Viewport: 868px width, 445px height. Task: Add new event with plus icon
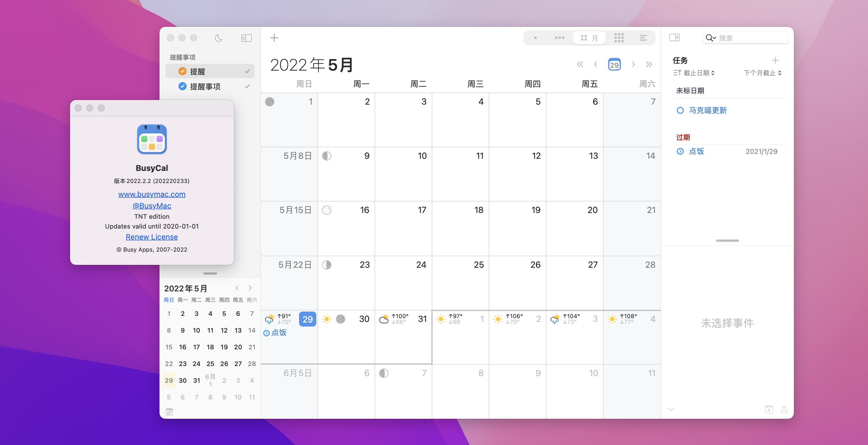(x=274, y=38)
